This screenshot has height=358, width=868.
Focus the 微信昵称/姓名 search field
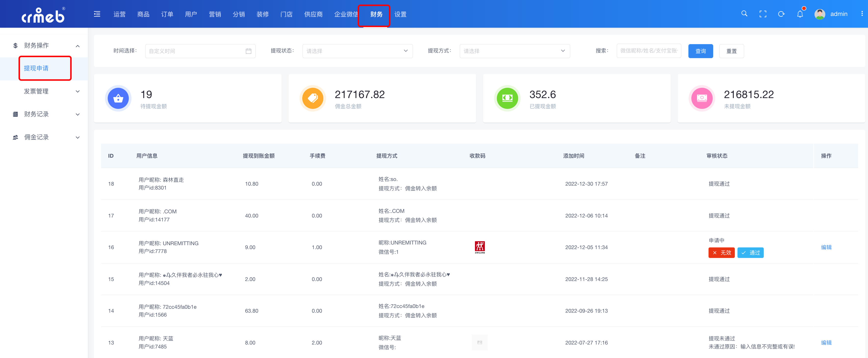coord(649,51)
